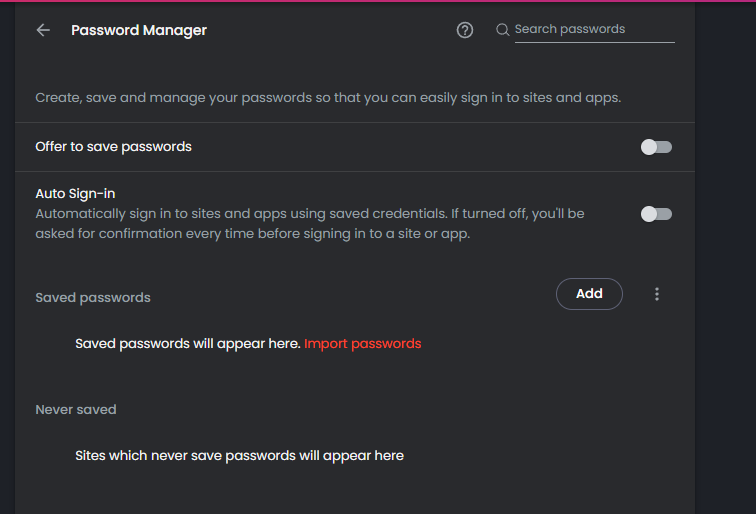
Task: Click the empty area below Never saved
Action: 350,492
